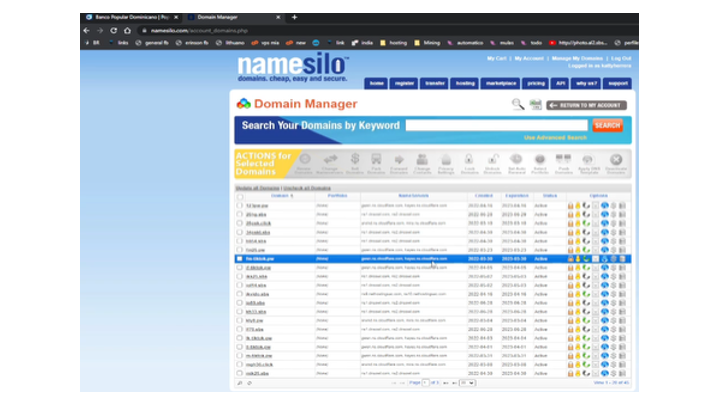Open the rows-per-page dropdown in table footer
The image size is (720, 405).
pyautogui.click(x=467, y=383)
